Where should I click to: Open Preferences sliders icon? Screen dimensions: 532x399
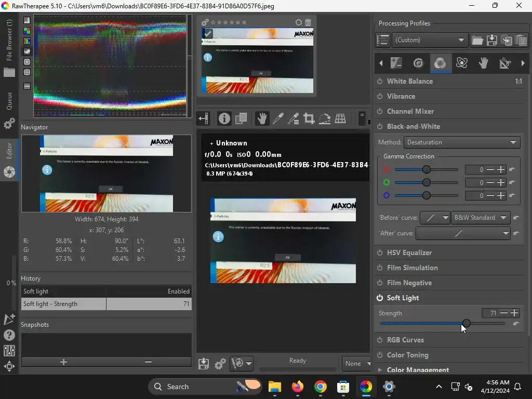pos(9,351)
